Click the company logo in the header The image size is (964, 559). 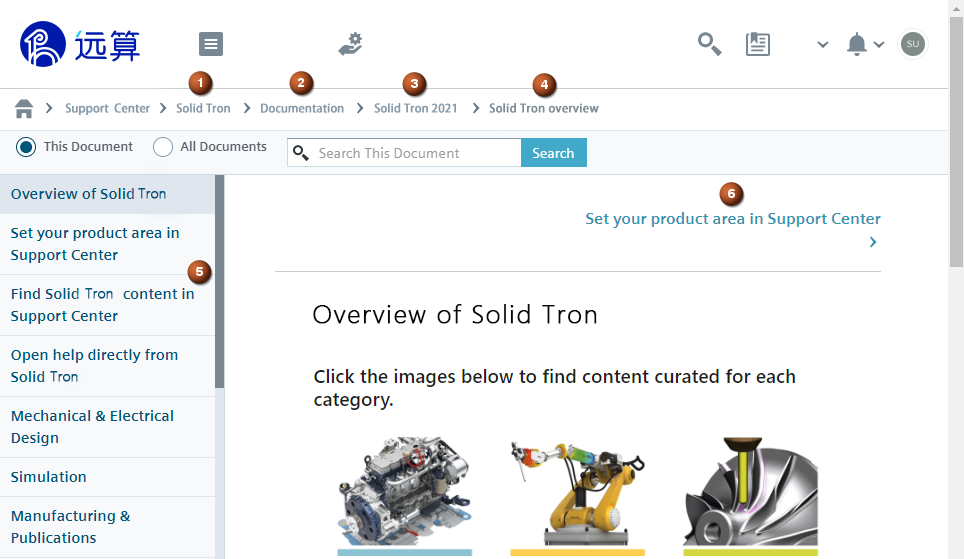click(80, 44)
